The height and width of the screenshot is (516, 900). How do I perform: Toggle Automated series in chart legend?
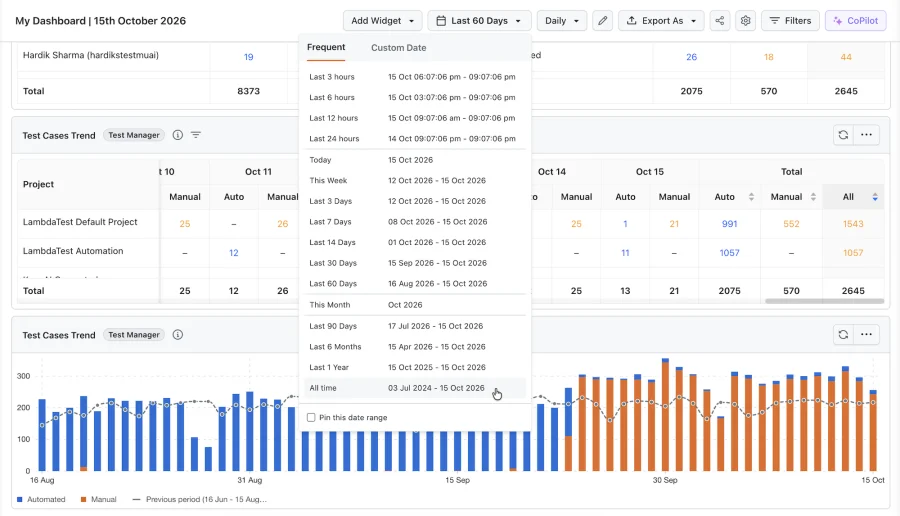pos(41,499)
